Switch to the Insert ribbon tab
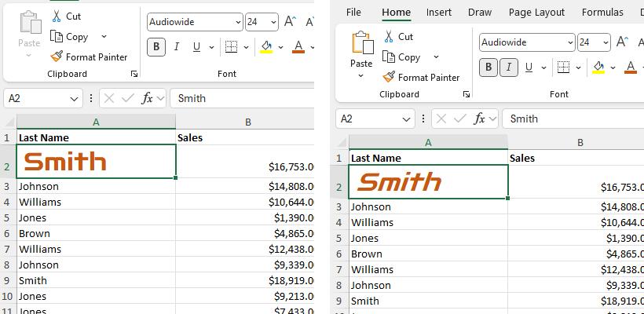The width and height of the screenshot is (644, 314). pos(439,12)
